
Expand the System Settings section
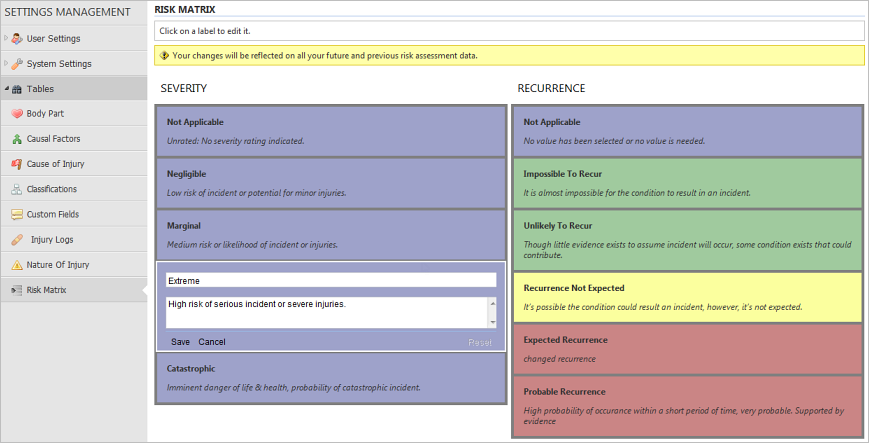(x=6, y=64)
